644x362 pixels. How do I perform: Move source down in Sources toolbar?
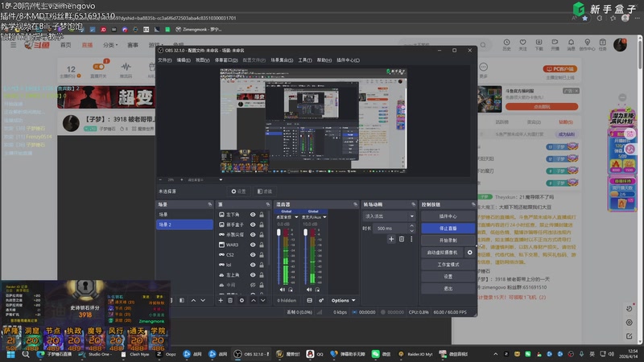click(x=263, y=300)
